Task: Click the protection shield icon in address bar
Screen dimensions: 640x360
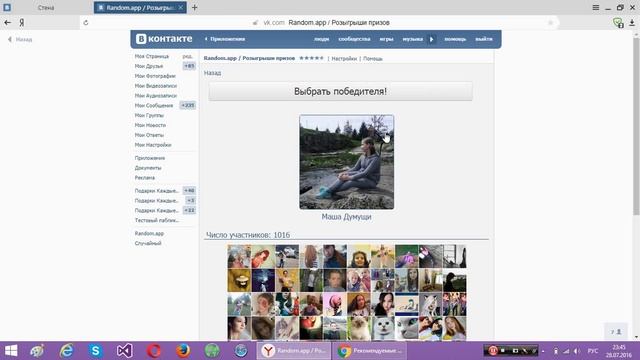Action: (618, 23)
